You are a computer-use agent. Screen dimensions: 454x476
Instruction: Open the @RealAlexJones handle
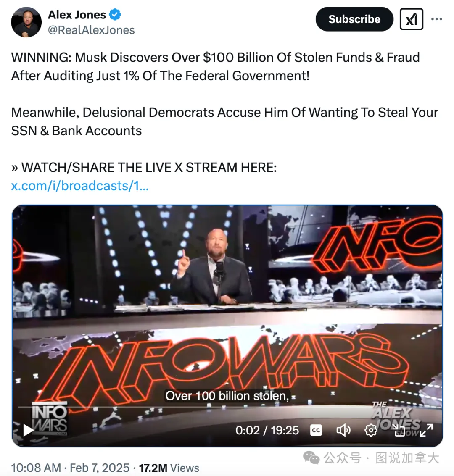[x=91, y=30]
